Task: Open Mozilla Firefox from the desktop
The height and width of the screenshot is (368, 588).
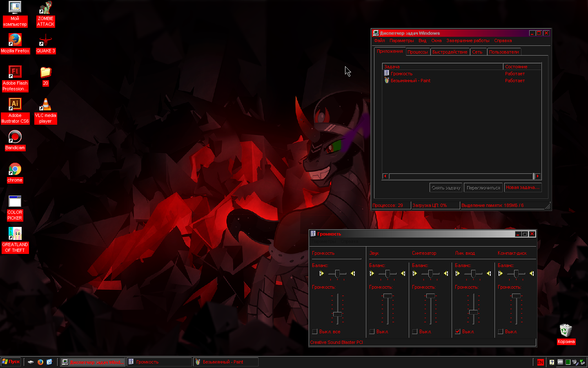Action: [x=15, y=44]
